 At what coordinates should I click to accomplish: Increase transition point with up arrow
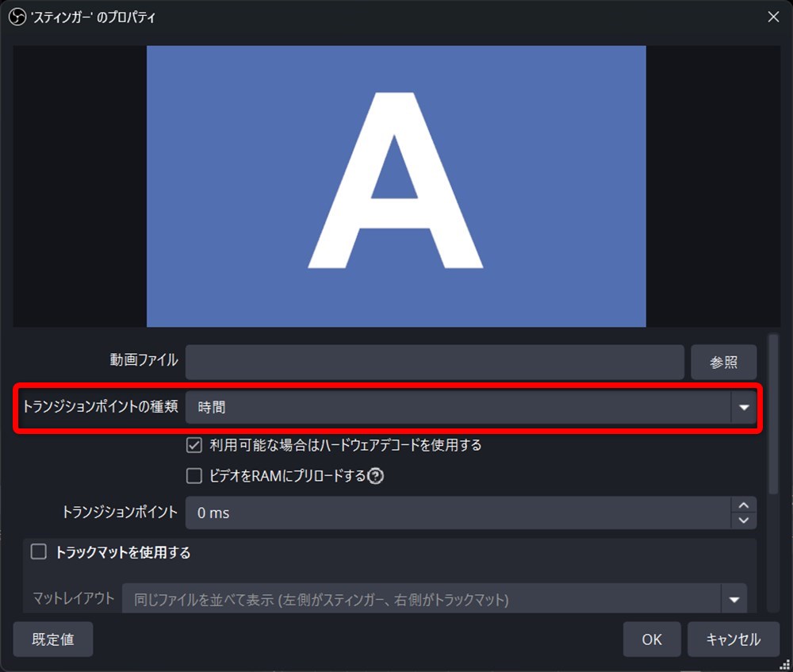tap(744, 505)
